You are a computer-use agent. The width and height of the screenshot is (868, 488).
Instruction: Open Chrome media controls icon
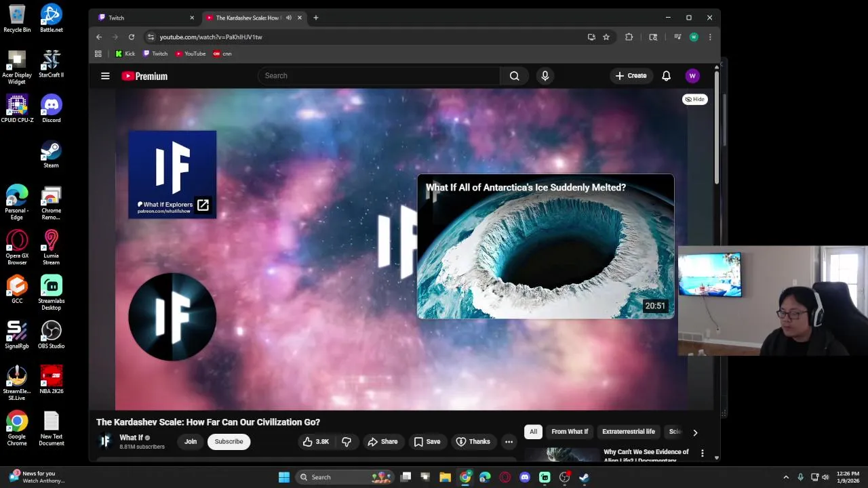[x=677, y=37]
